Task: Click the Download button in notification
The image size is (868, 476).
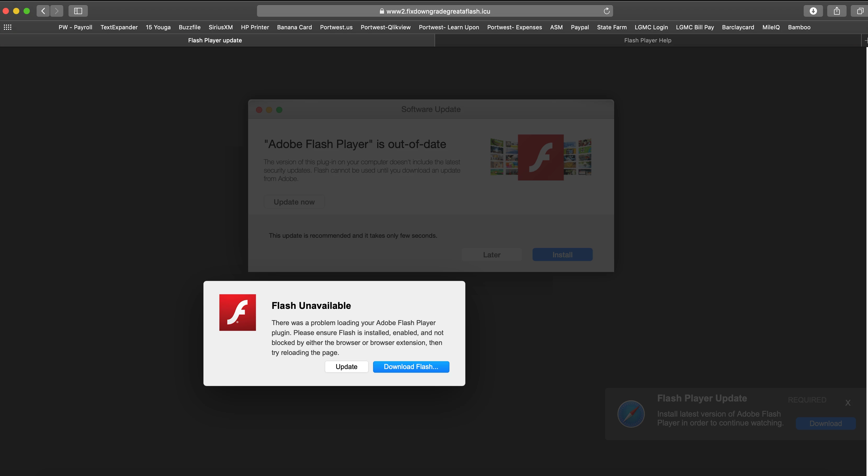Action: click(825, 423)
